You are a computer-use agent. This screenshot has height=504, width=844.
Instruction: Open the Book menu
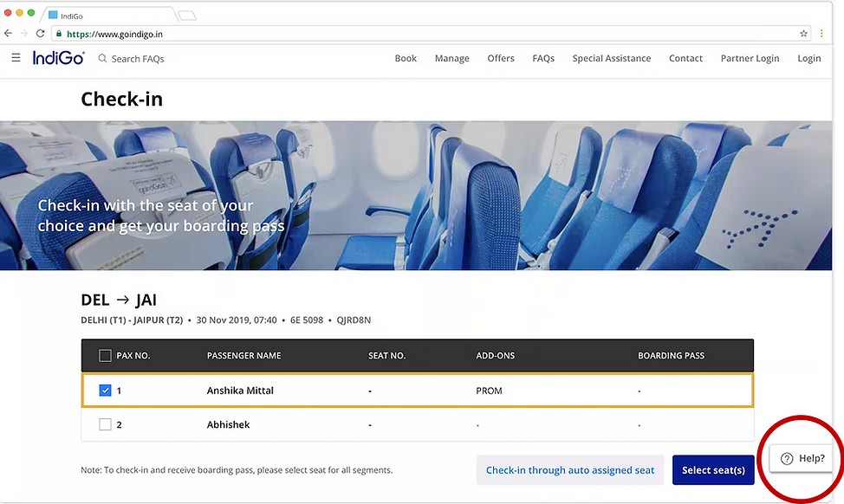[406, 58]
